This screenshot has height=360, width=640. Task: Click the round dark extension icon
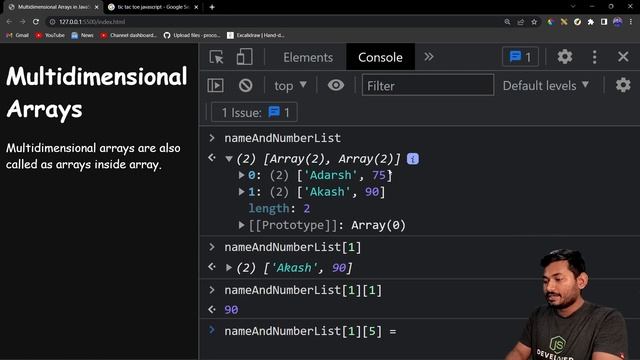click(x=577, y=22)
